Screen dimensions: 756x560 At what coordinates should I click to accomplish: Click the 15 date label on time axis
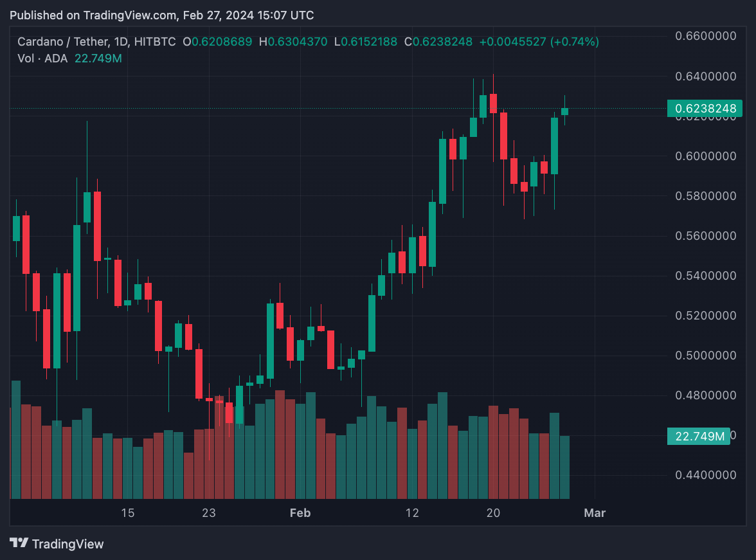point(127,513)
